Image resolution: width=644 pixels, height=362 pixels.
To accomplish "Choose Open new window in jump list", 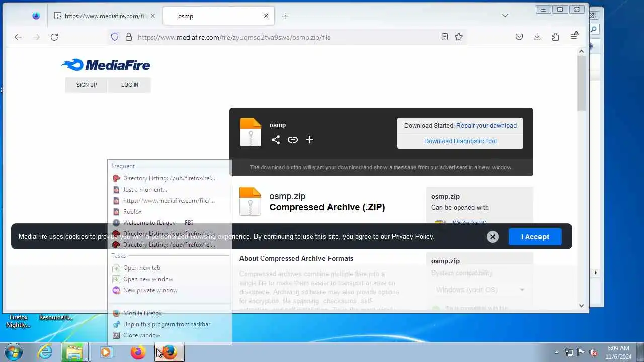I will (170, 279).
